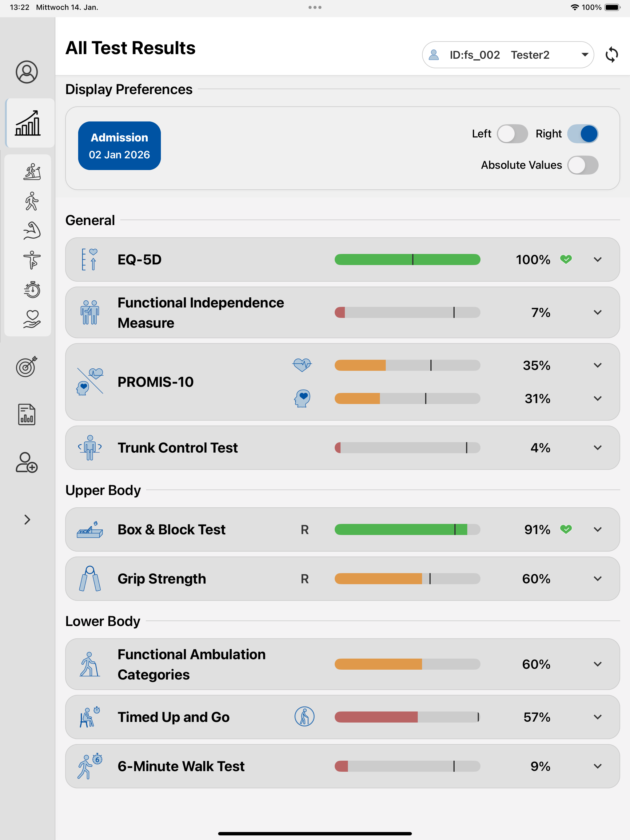Click the refresh sync icon
This screenshot has width=630, height=840.
click(x=611, y=55)
